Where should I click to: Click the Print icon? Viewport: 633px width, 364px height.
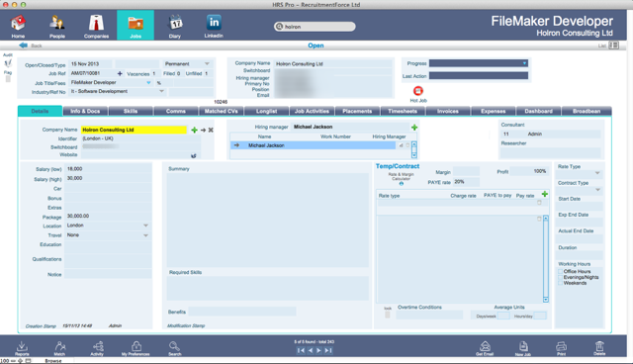coord(561,346)
